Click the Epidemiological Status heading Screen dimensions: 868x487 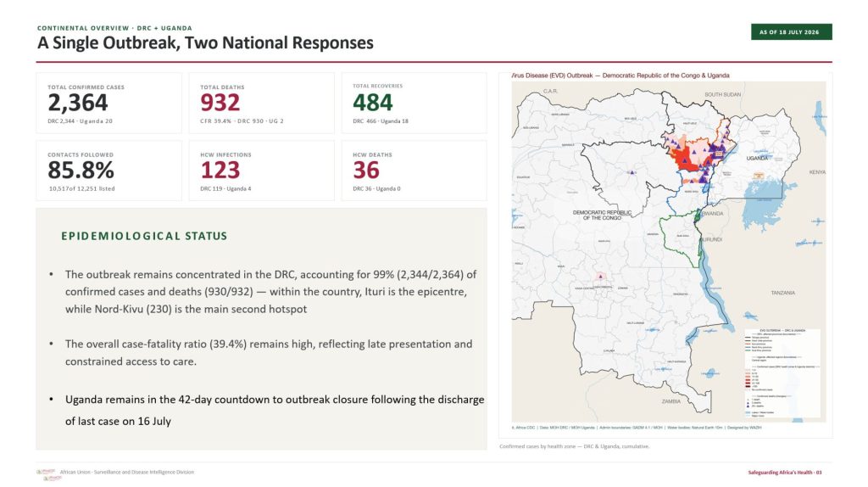click(144, 236)
